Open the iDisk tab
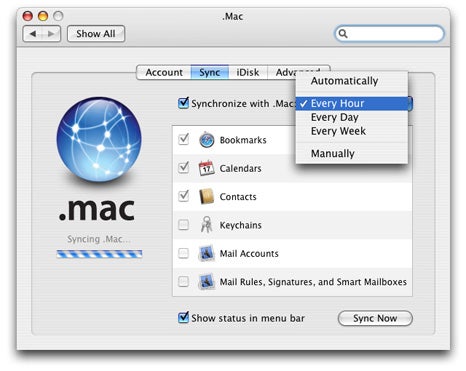 248,72
